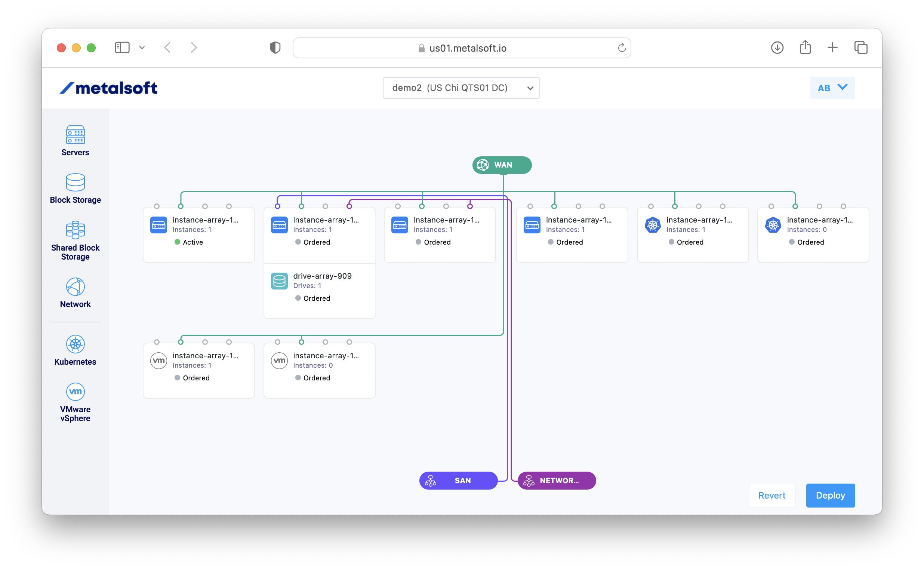The height and width of the screenshot is (570, 924).
Task: Click the Drives: 1 text
Action: [x=307, y=286]
